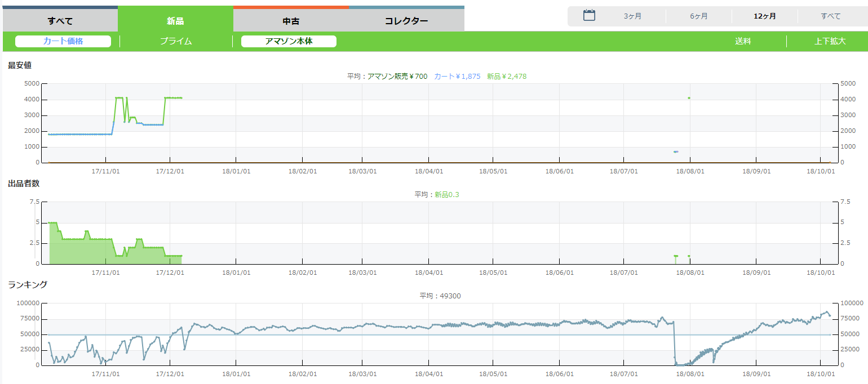Click the blue 700 yen price point
Viewport: 868px width, 384px height.
coord(675,151)
